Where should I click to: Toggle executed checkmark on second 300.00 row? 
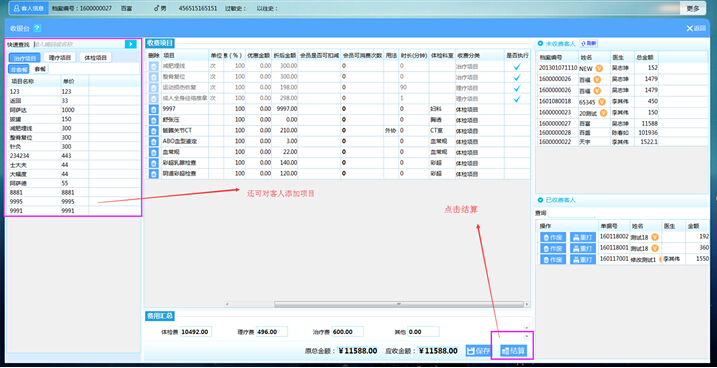pyautogui.click(x=517, y=77)
